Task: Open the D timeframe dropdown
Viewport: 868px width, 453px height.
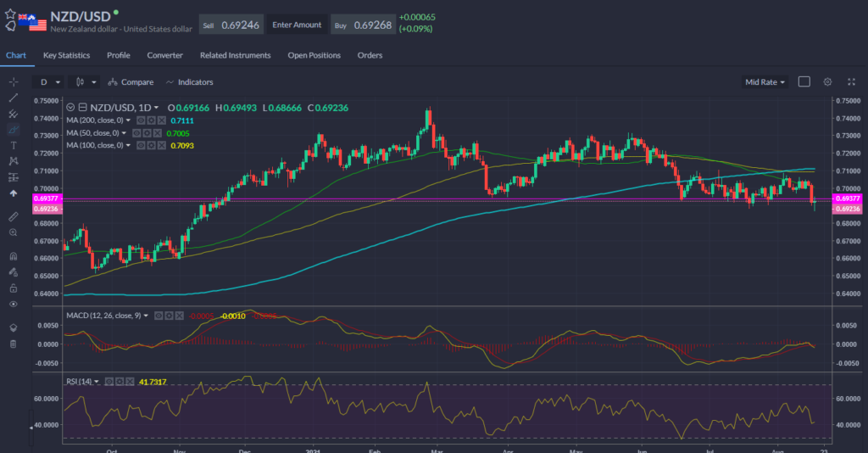Action: pyautogui.click(x=47, y=82)
